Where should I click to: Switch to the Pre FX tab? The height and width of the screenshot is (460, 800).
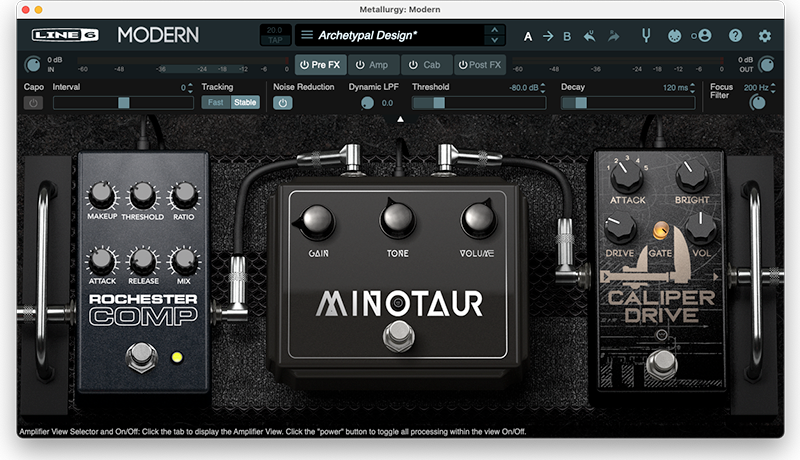[321, 65]
